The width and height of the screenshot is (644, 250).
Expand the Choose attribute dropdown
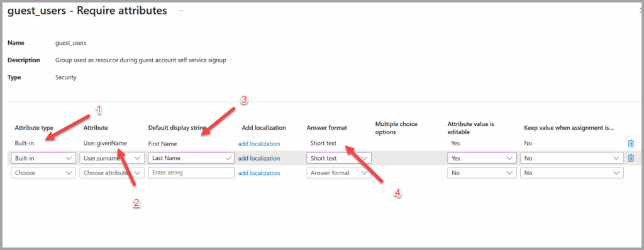pyautogui.click(x=112, y=173)
